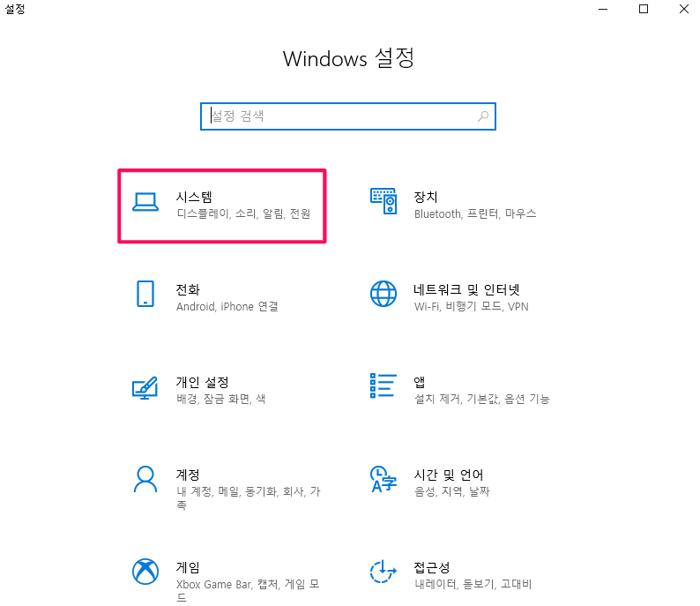The width and height of the screenshot is (700, 606).
Task: Click the 접근성 icon
Action: (x=384, y=572)
